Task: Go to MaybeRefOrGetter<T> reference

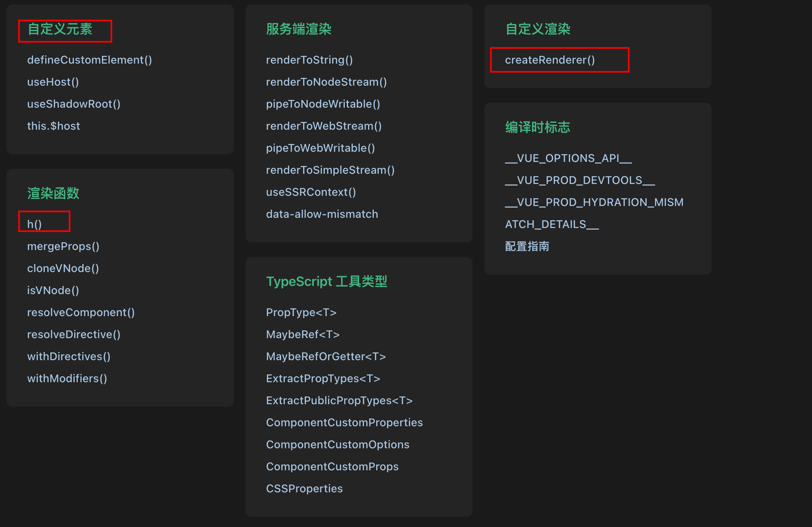Action: point(326,356)
